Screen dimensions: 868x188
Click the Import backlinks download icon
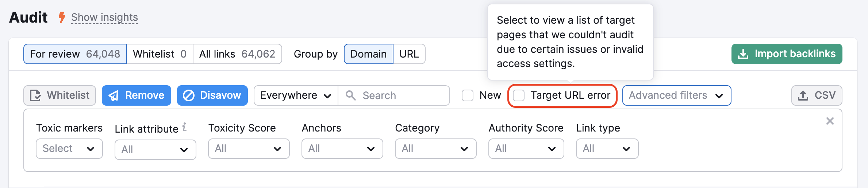tap(743, 54)
